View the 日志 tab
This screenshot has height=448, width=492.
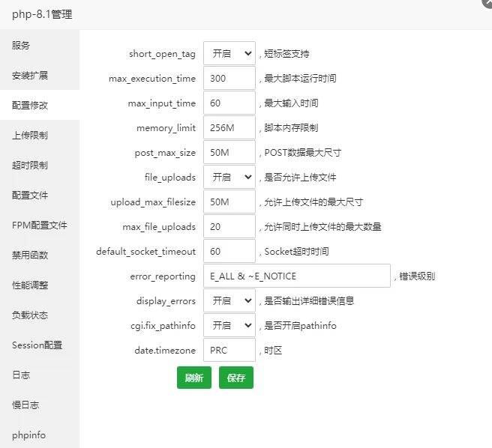pos(40,375)
